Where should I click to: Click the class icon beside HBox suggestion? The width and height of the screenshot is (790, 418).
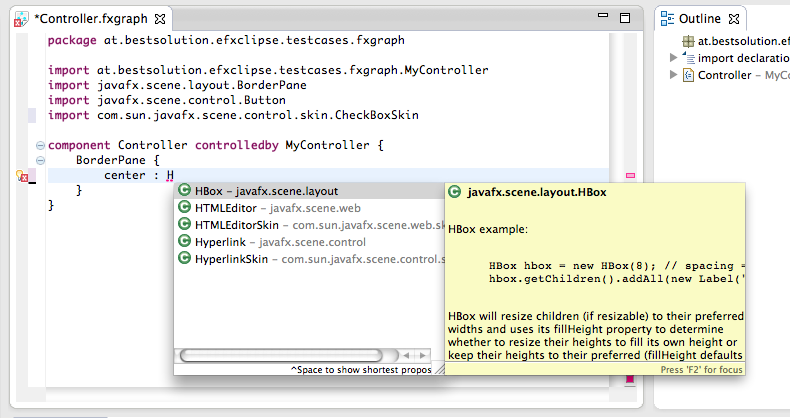[184, 191]
